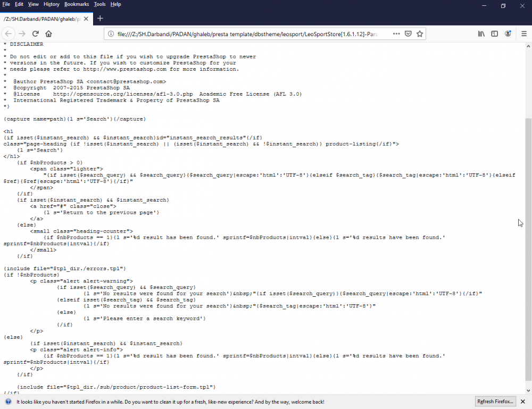Close the LeoSportStore file tab
532x409 pixels.
pos(86,18)
